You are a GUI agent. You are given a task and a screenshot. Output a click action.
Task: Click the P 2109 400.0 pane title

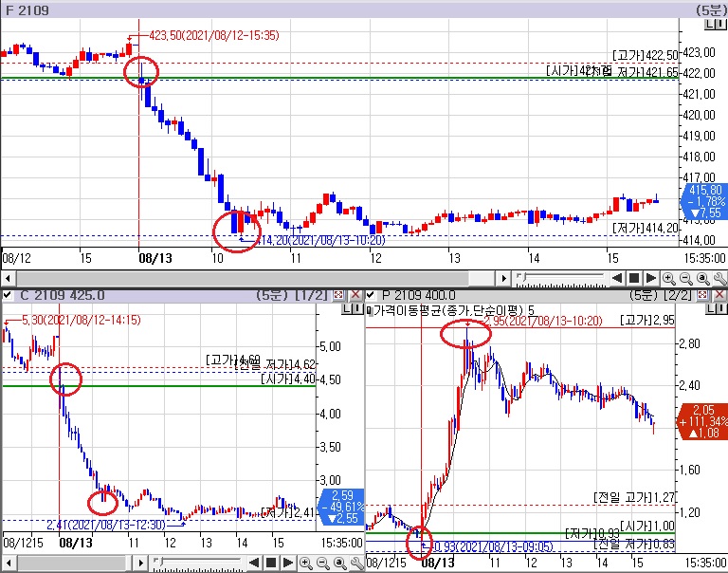(x=419, y=295)
